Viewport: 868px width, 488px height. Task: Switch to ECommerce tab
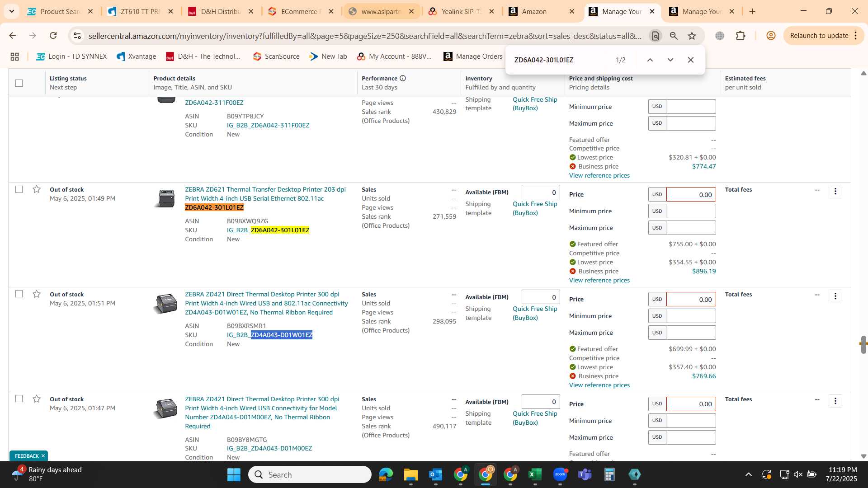pos(301,11)
